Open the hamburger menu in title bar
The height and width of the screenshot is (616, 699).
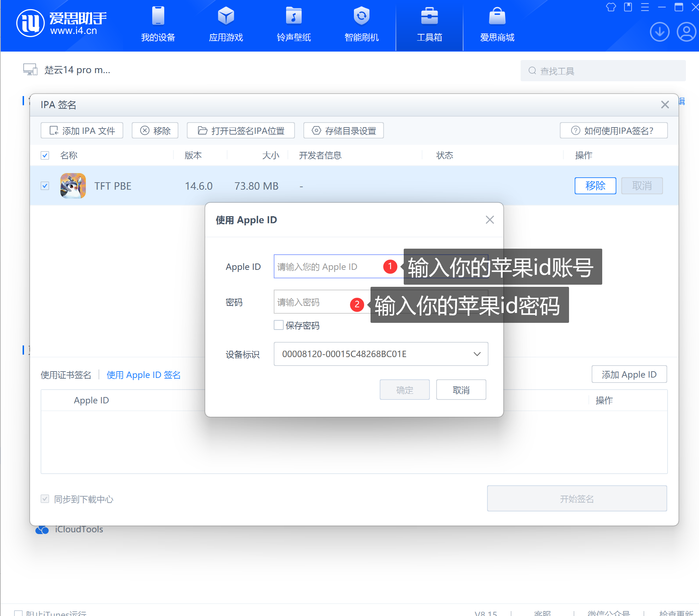[x=645, y=7]
